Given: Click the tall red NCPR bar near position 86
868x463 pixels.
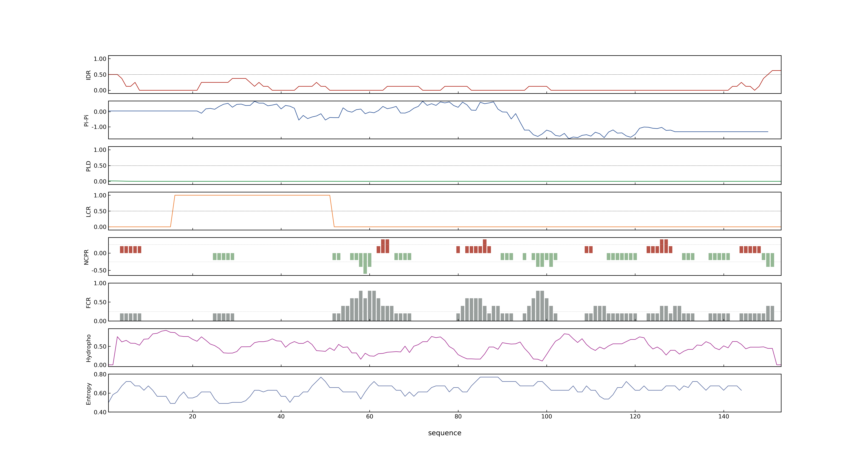Looking at the screenshot, I should (x=485, y=246).
